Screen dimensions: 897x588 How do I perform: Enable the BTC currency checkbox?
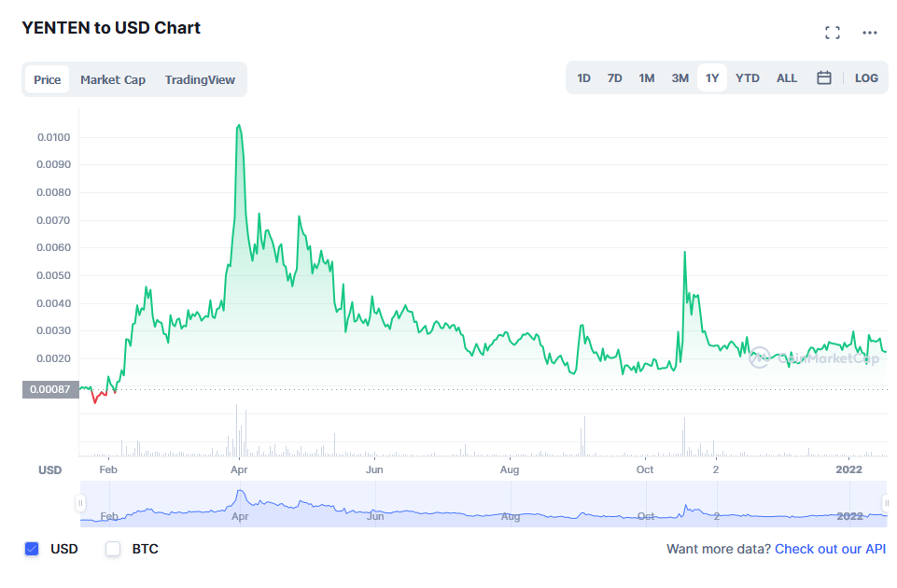point(113,549)
